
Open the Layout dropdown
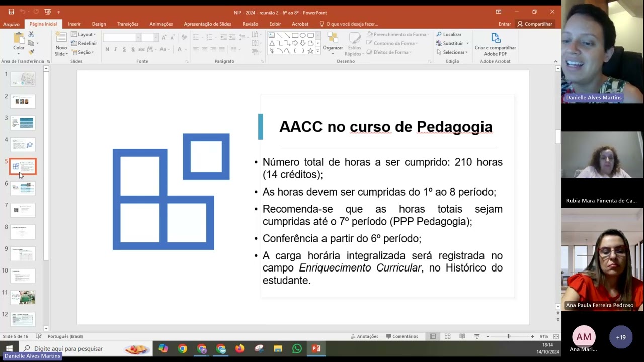tap(84, 35)
